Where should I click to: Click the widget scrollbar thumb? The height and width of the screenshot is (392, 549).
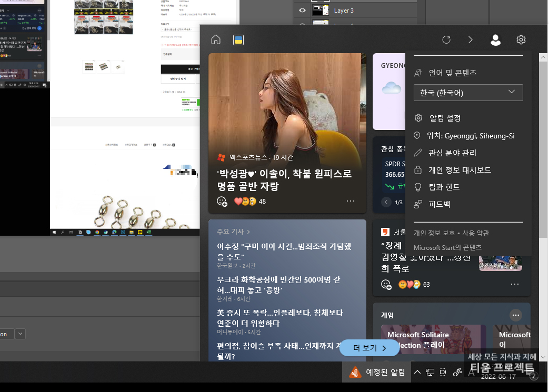click(543, 150)
